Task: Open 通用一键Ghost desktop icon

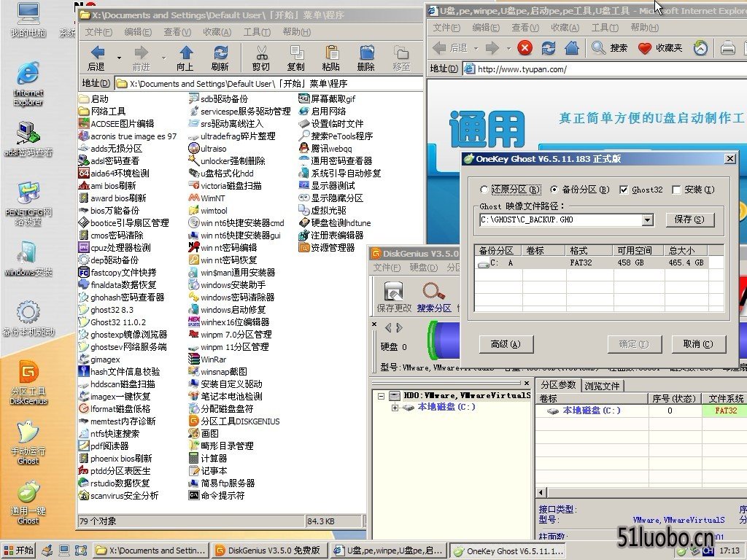Action: click(x=28, y=502)
